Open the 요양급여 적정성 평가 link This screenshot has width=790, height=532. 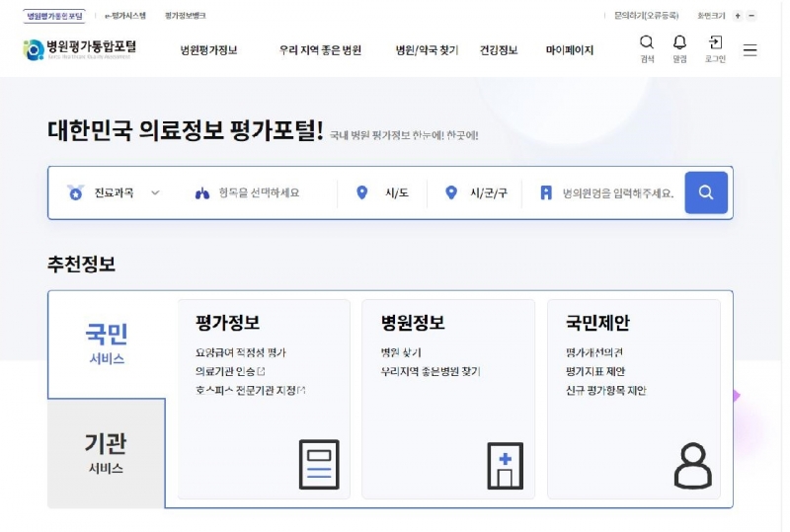241,352
